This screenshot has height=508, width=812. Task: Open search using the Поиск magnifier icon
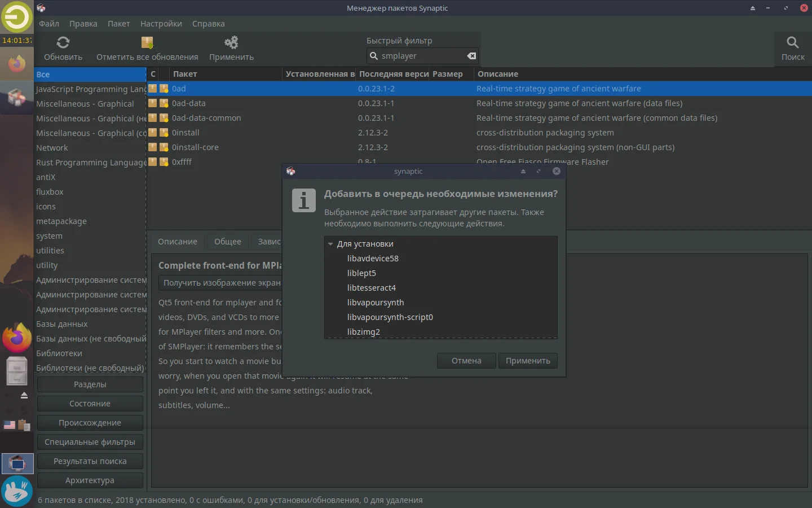tap(793, 41)
